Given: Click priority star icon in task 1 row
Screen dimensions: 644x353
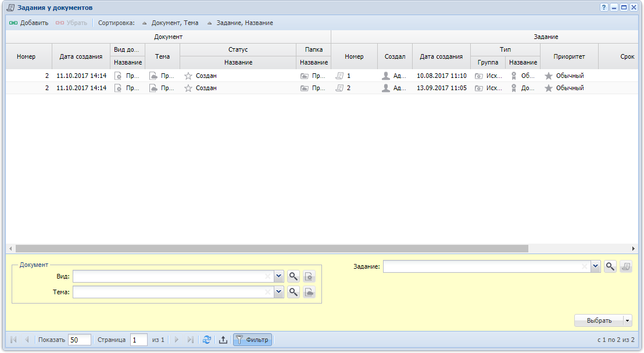Looking at the screenshot, I should tap(548, 76).
